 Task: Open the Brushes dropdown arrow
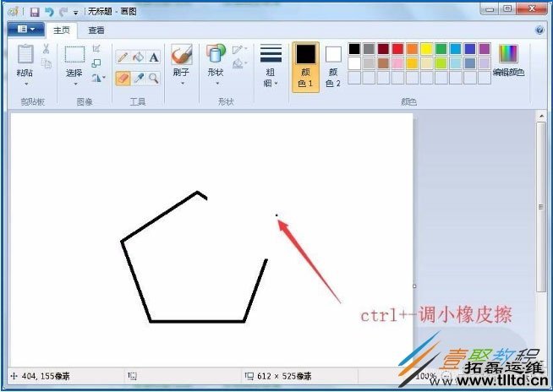coord(183,84)
